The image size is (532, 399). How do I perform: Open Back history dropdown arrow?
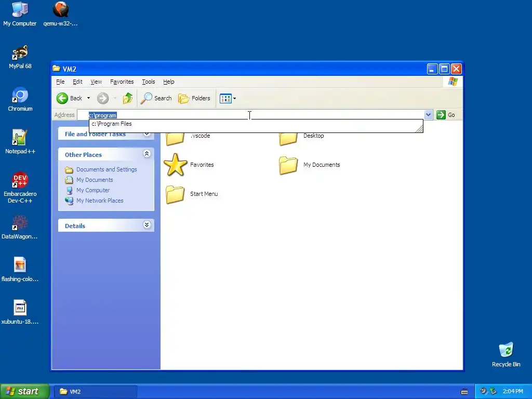point(88,98)
